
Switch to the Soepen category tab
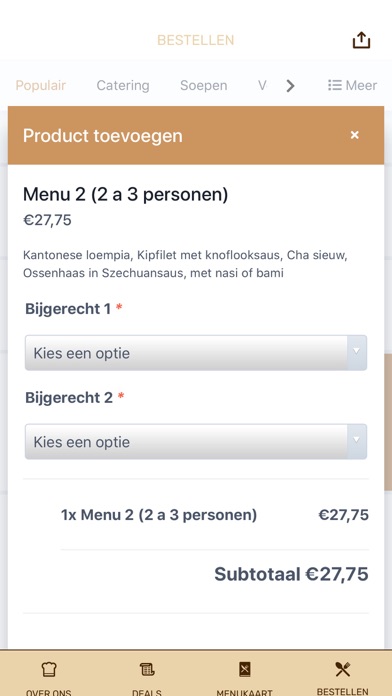(x=204, y=85)
